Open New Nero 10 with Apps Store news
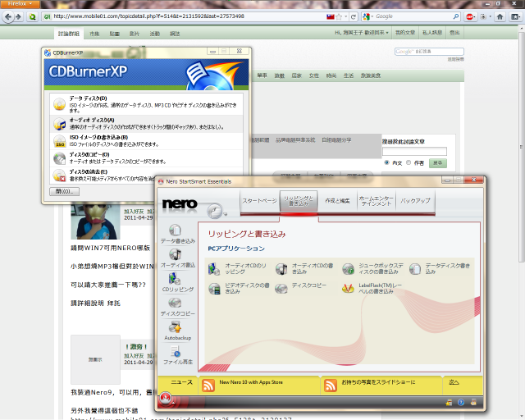Viewport: 525px width, 420px height. [x=251, y=382]
